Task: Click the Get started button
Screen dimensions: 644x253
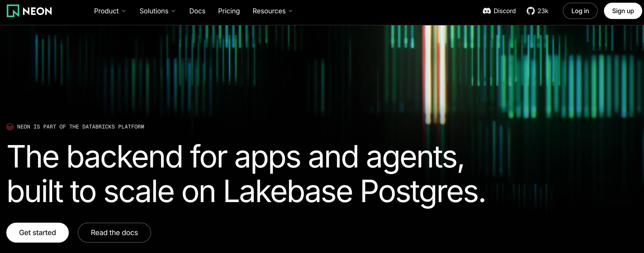Action: point(37,233)
